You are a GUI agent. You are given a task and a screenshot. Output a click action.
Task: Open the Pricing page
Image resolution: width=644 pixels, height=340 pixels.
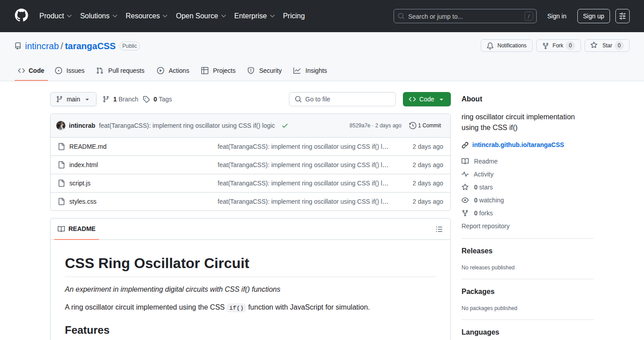coord(294,16)
